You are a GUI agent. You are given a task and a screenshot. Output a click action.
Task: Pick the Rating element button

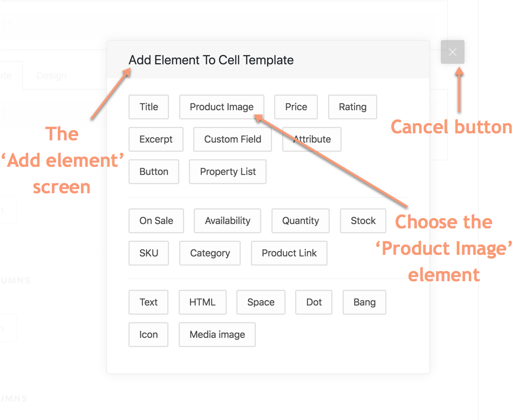tap(352, 107)
